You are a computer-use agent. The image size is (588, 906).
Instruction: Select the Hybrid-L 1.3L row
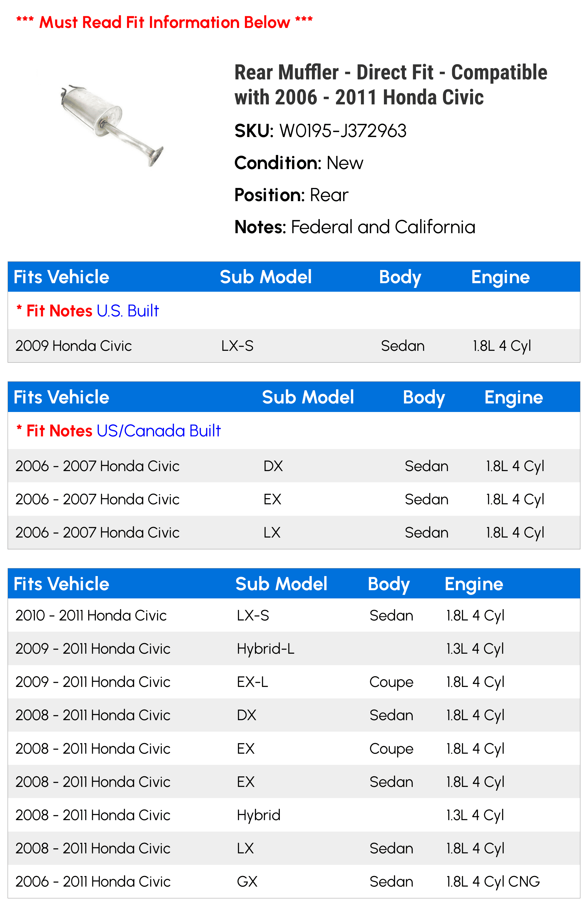[294, 649]
